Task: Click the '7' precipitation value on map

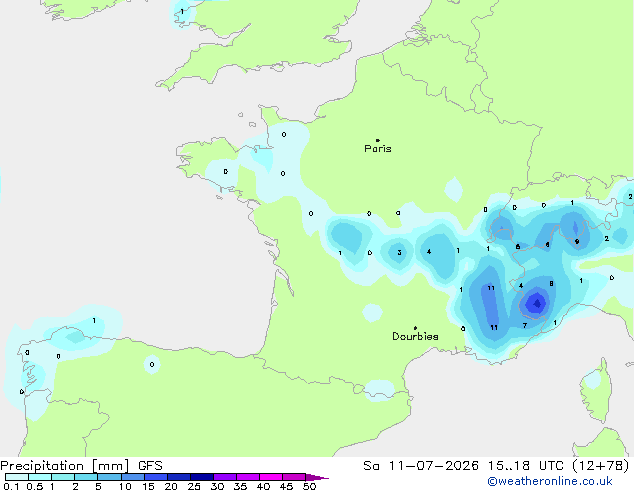Action: (525, 325)
